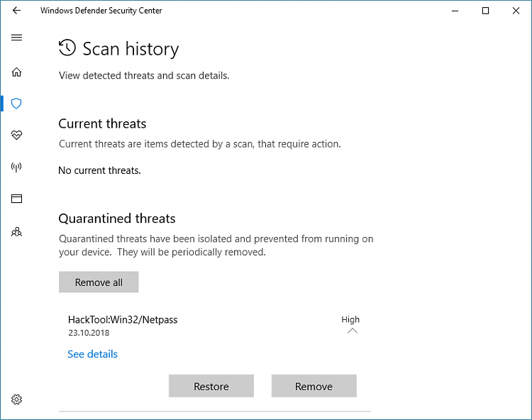Click the Scan history page title
This screenshot has height=420, width=532.
[131, 49]
